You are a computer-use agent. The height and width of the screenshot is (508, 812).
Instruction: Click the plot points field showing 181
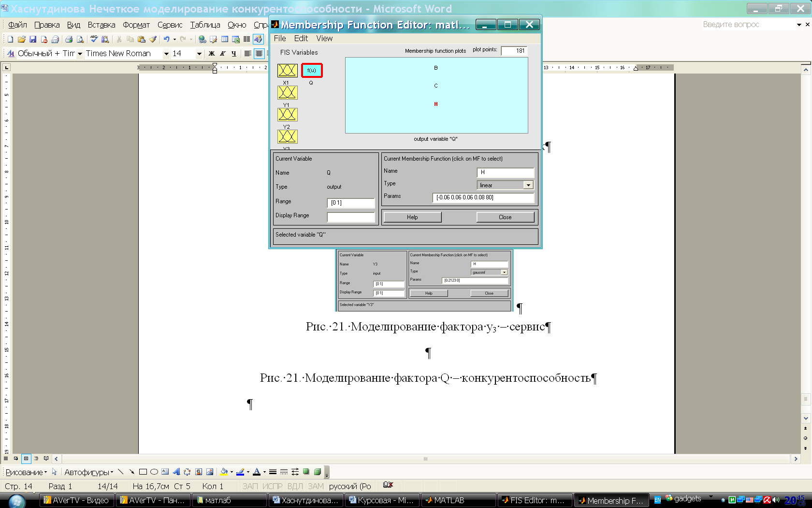[x=514, y=51]
